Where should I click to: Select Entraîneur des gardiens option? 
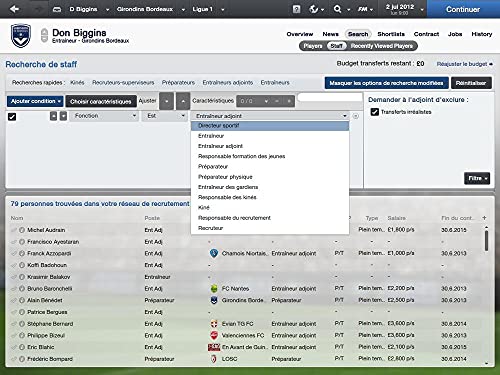click(270, 187)
